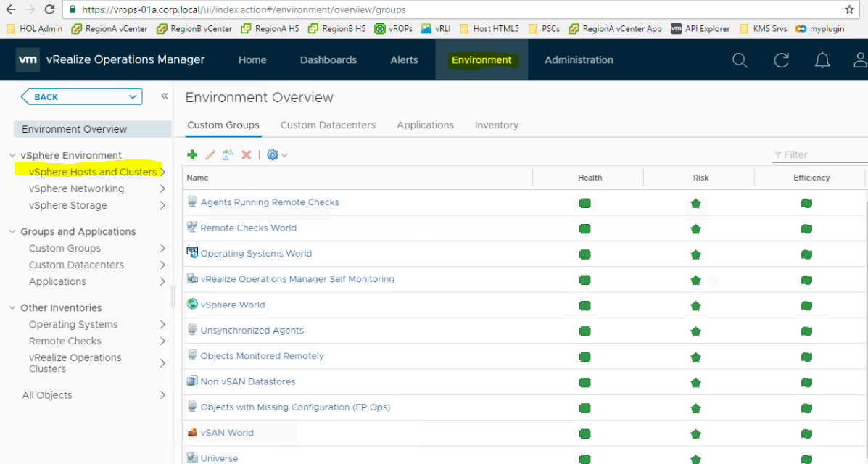Expand the vSphere Storage arrow
The height and width of the screenshot is (464, 868).
tap(162, 205)
